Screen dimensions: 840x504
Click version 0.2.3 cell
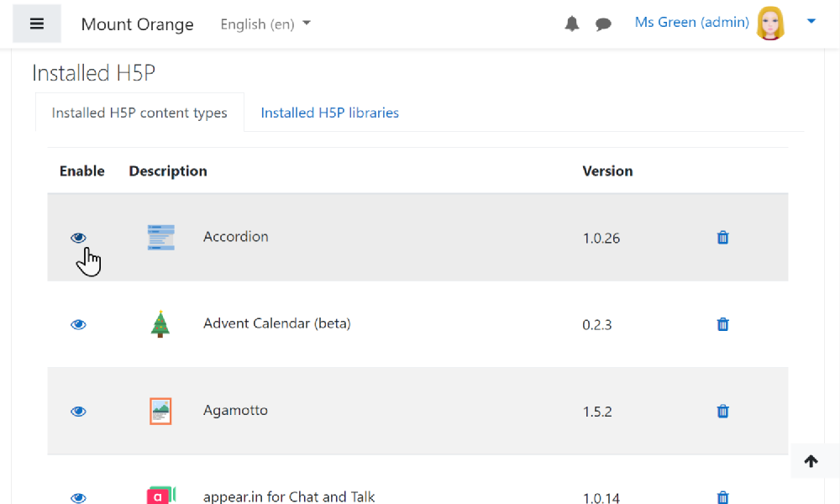pyautogui.click(x=596, y=325)
